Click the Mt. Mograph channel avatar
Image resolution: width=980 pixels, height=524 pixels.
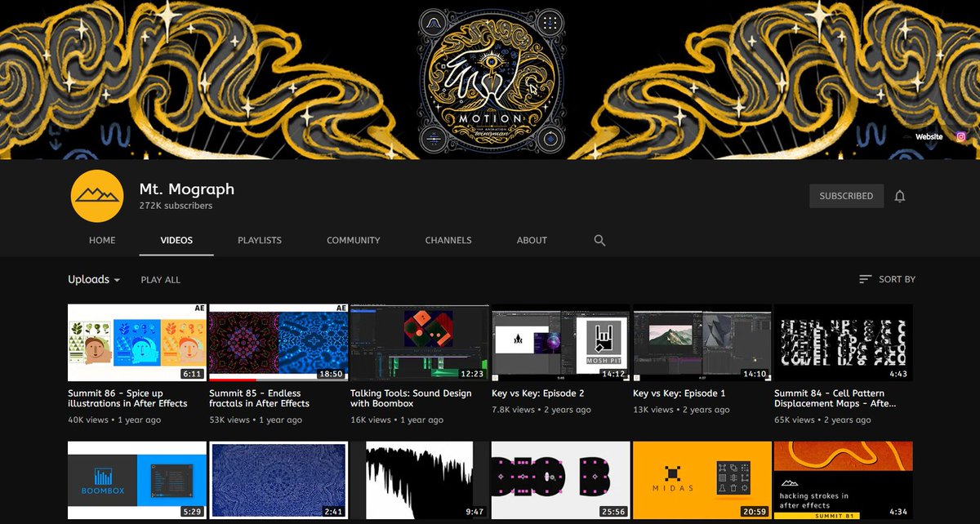click(x=96, y=197)
